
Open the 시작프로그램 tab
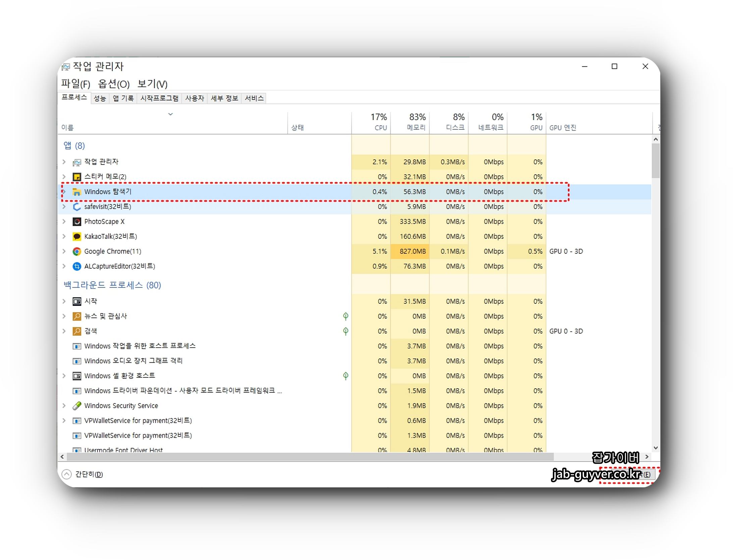(159, 98)
